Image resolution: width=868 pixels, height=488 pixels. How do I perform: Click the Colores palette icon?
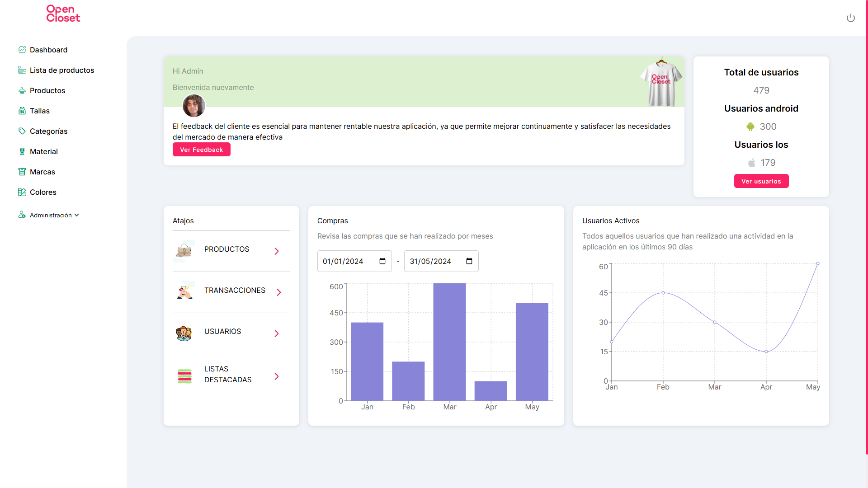(22, 192)
